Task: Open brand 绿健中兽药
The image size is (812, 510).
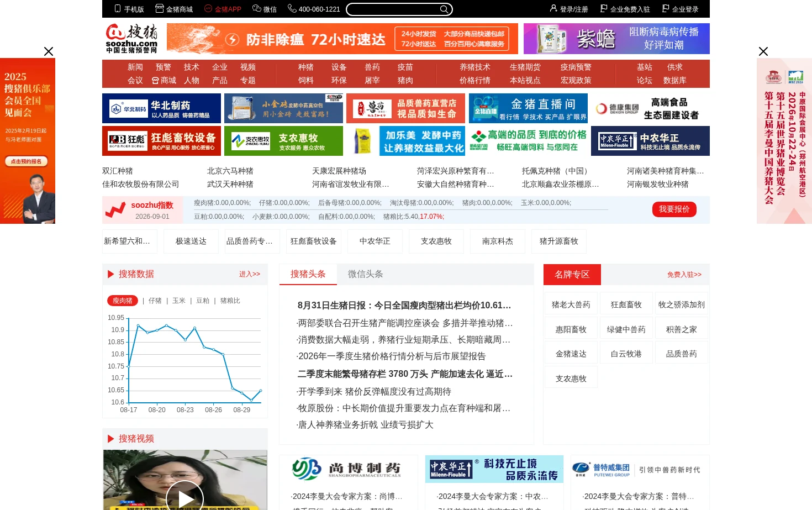Action: click(x=626, y=329)
